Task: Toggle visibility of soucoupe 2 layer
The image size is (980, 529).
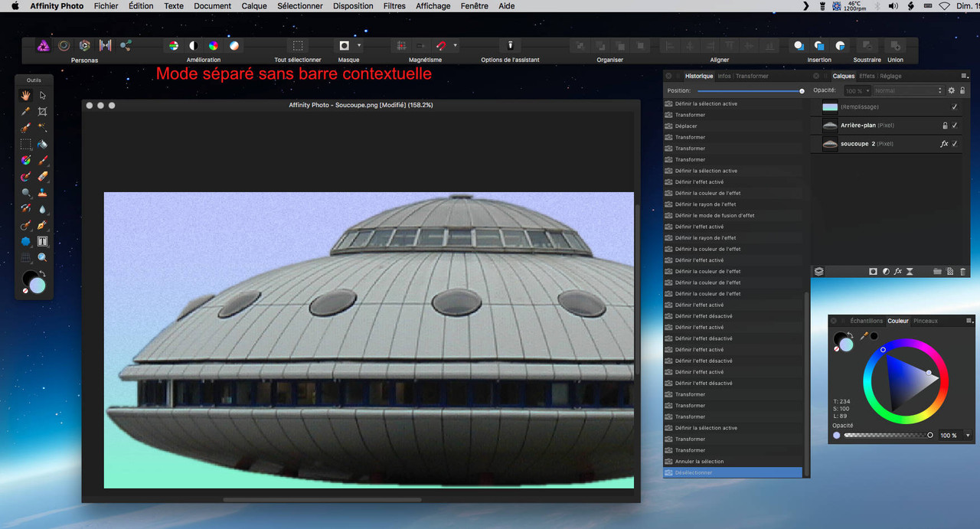Action: pyautogui.click(x=955, y=144)
